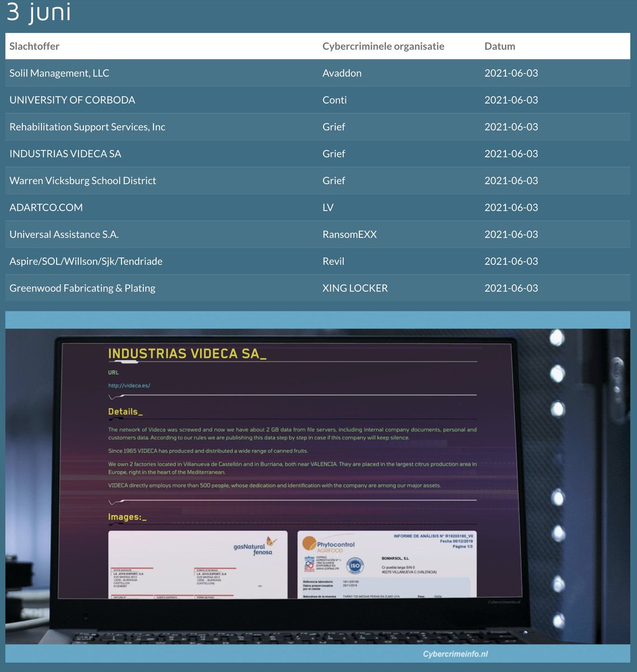Click the date in the Greenwood Fabricating row
The height and width of the screenshot is (672, 637).
point(511,288)
